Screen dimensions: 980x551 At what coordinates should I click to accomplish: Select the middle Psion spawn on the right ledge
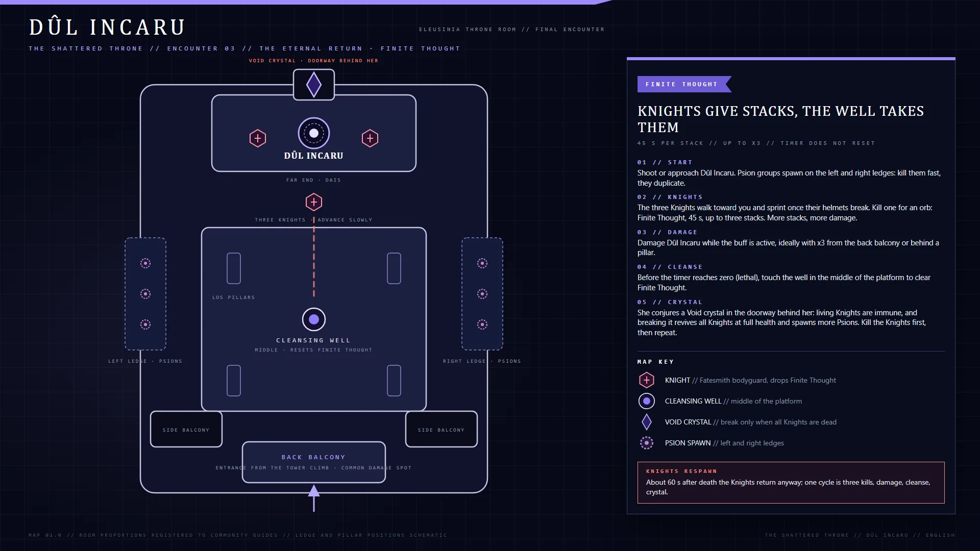[x=482, y=294]
